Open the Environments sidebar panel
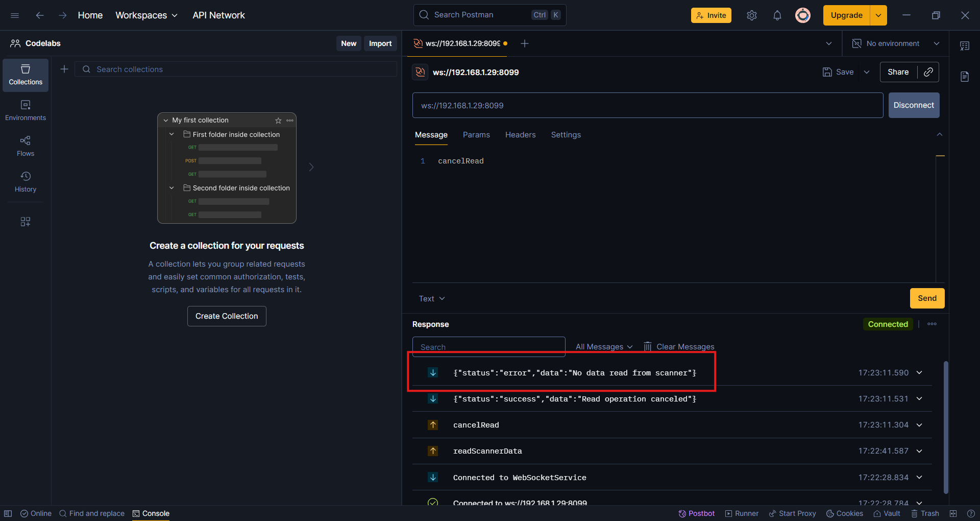This screenshot has height=521, width=980. 26,110
